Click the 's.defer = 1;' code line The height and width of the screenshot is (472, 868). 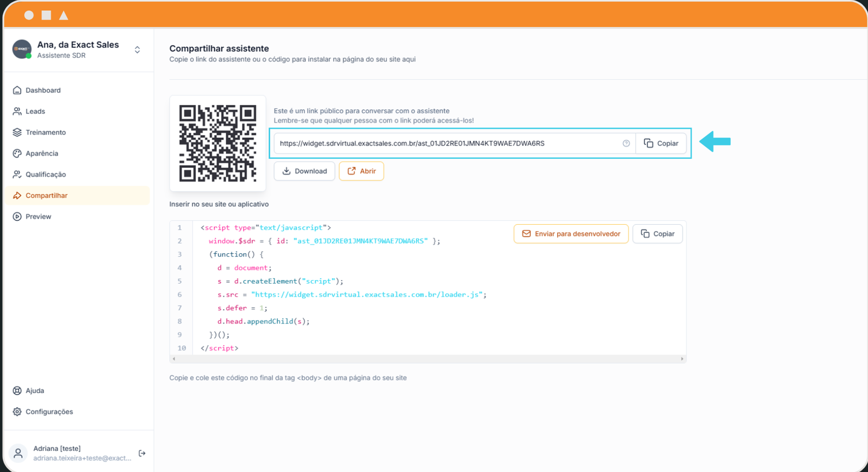tap(242, 308)
